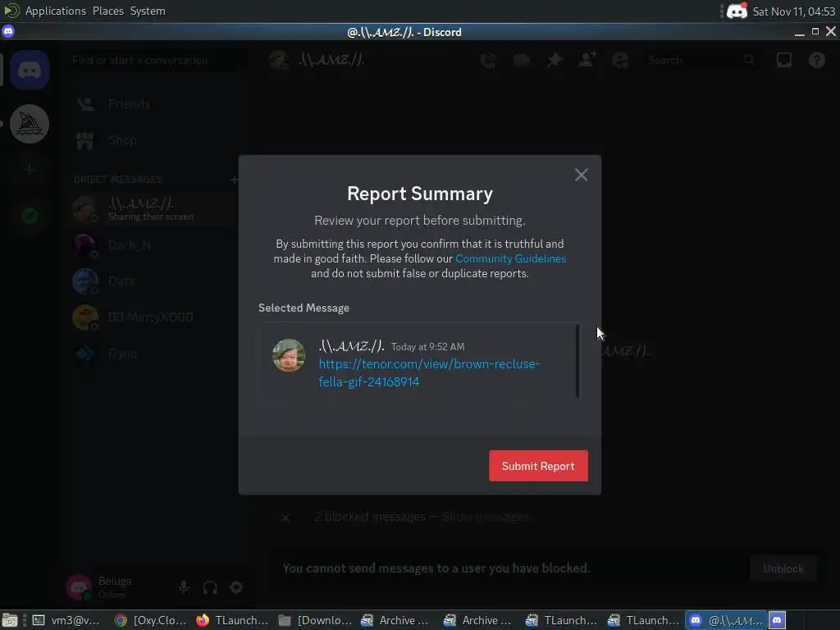The height and width of the screenshot is (630, 840).
Task: Open the Community Guidelines link
Action: click(x=510, y=258)
